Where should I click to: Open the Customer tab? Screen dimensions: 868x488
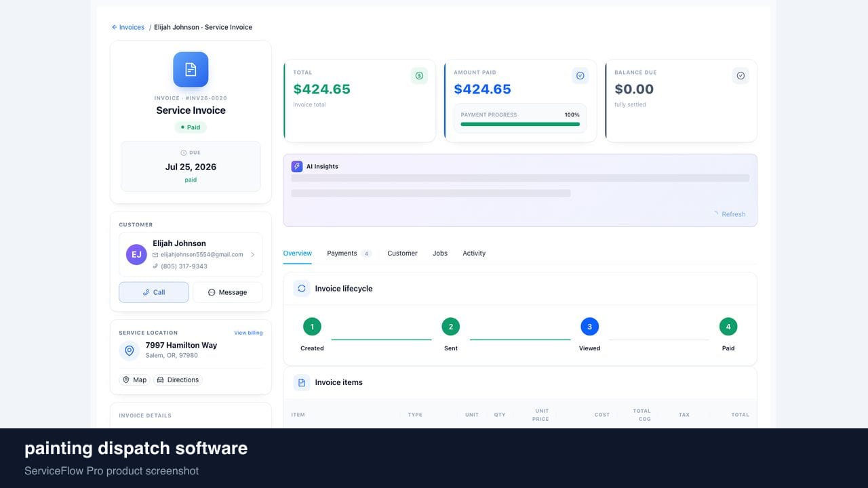(402, 253)
